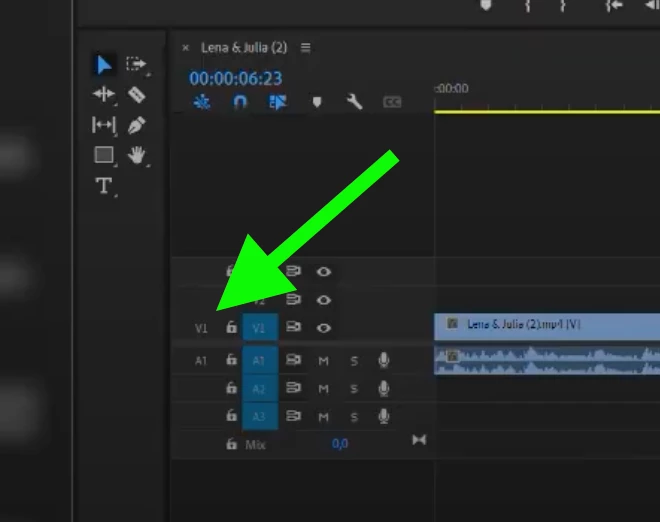Toggle A1 track lock padlock

point(231,360)
